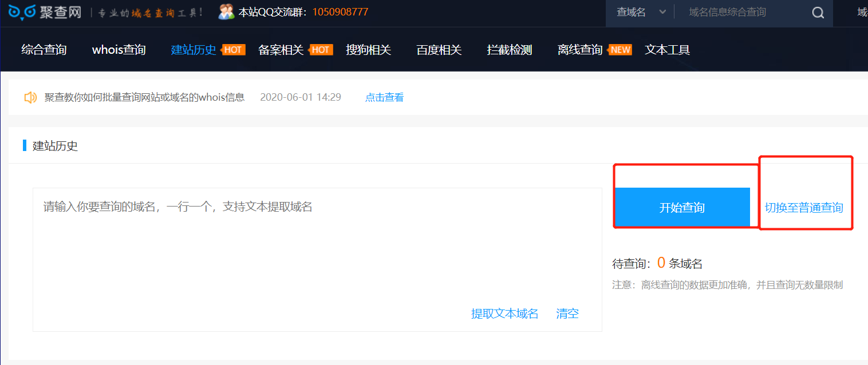Image resolution: width=868 pixels, height=365 pixels.
Task: Switch via 切换至普通查询 link
Action: pyautogui.click(x=804, y=208)
